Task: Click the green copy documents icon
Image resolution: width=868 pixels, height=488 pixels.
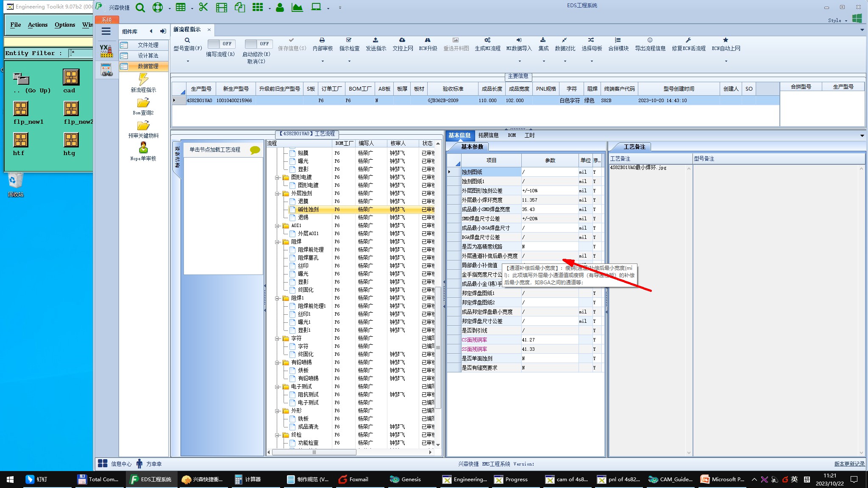Action: (240, 7)
